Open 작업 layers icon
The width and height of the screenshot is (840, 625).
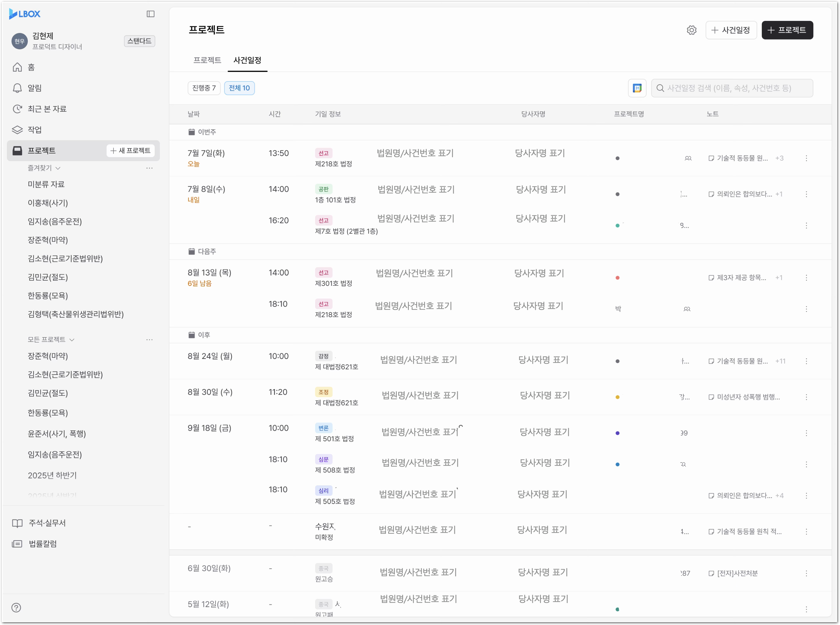pos(17,130)
